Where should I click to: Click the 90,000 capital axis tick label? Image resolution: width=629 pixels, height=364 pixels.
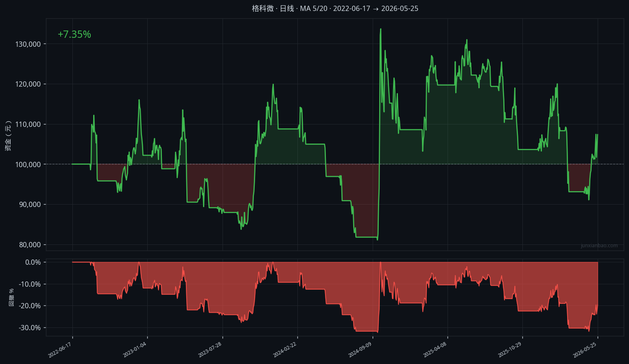[30, 205]
